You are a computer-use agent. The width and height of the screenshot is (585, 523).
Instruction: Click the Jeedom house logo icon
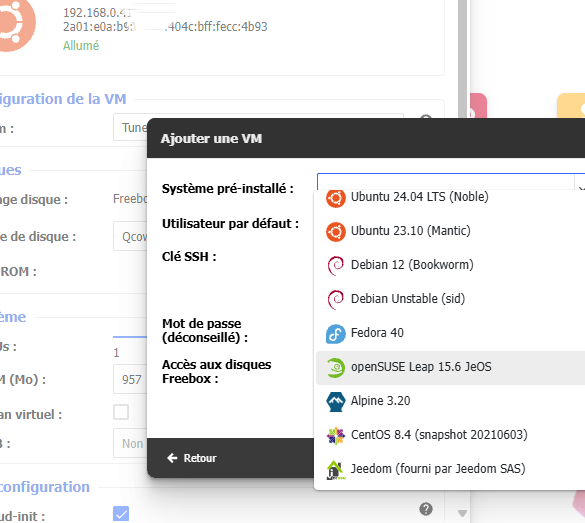point(335,470)
